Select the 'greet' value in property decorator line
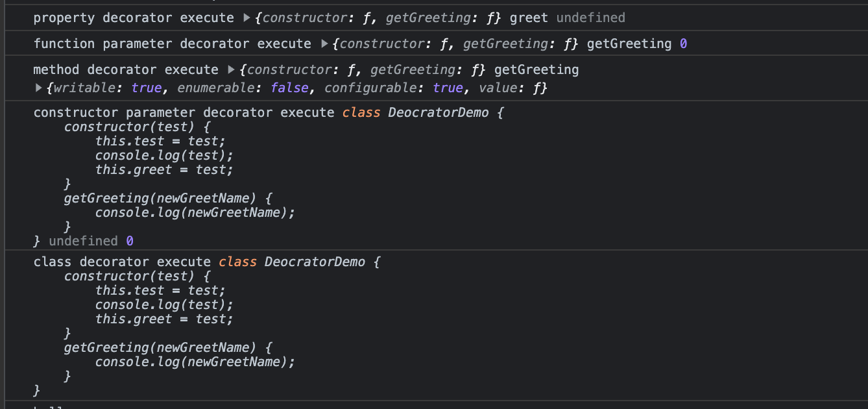Viewport: 868px width, 409px height. [x=529, y=18]
